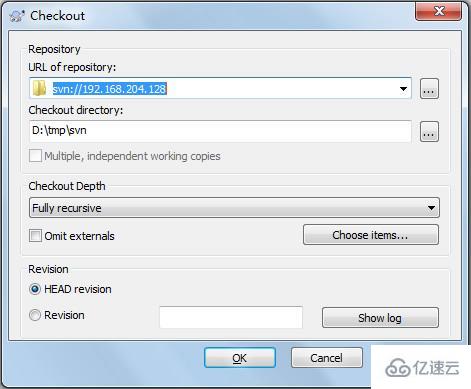Browse repository with URL ellipsis button

[x=429, y=89]
